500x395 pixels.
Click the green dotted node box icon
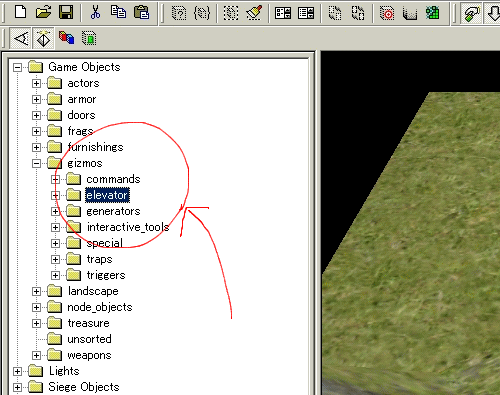pyautogui.click(x=89, y=38)
